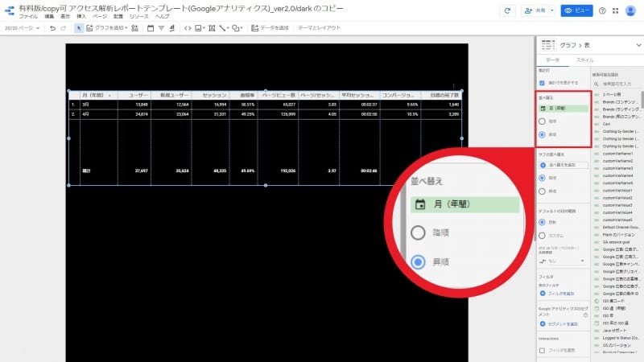The image size is (644, 362).
Task: Toggle the show summary row checkbox
Action: pos(542,82)
